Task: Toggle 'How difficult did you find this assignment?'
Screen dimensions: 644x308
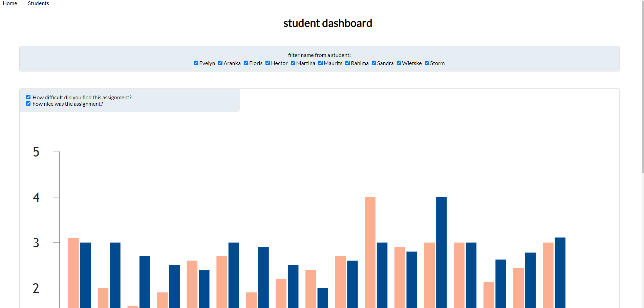Action: 28,97
